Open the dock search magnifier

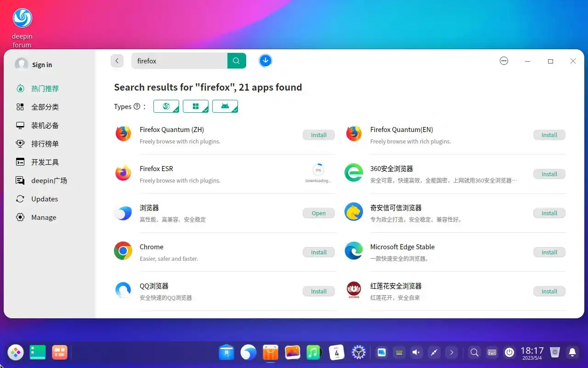(x=475, y=352)
